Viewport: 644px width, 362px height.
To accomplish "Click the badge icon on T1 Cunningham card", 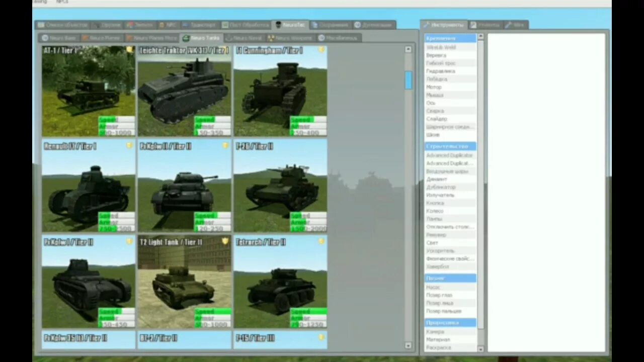I will [x=321, y=50].
